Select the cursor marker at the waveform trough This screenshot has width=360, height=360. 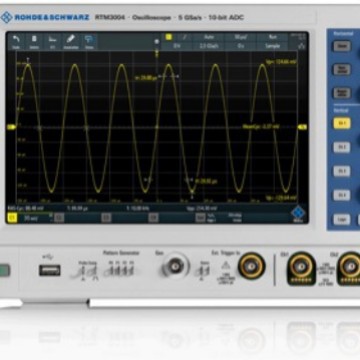pos(192,194)
